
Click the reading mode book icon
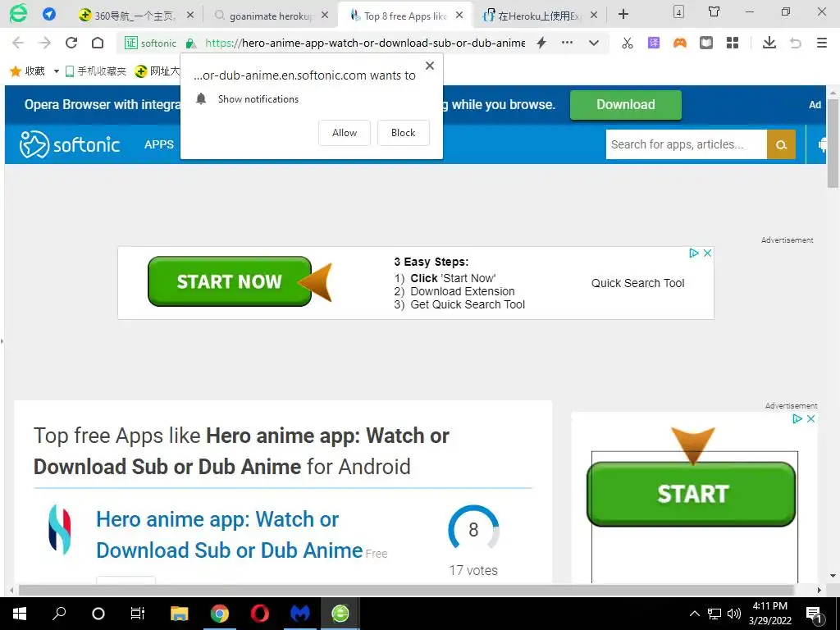tap(706, 43)
